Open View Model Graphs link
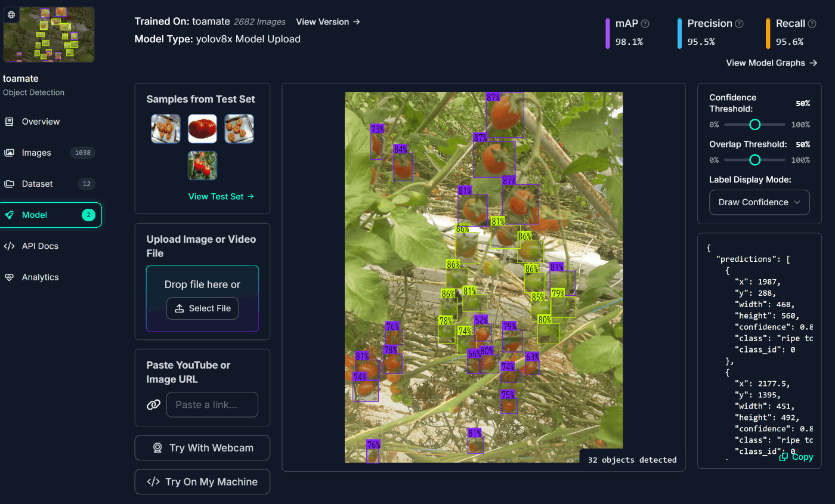The image size is (835, 504). 771,63
